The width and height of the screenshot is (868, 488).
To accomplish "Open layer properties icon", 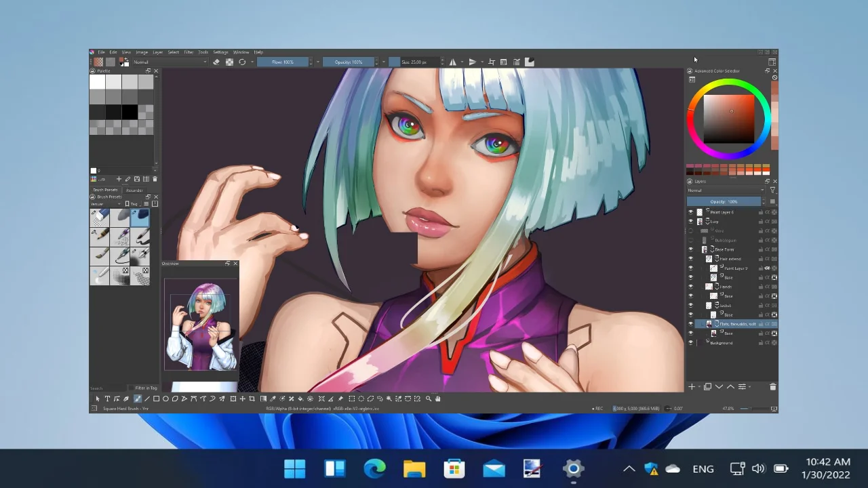I will [x=742, y=386].
